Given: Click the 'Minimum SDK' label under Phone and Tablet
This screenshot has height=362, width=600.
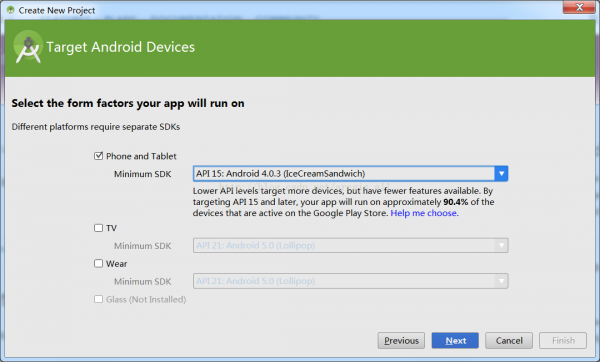Looking at the screenshot, I should tap(143, 174).
